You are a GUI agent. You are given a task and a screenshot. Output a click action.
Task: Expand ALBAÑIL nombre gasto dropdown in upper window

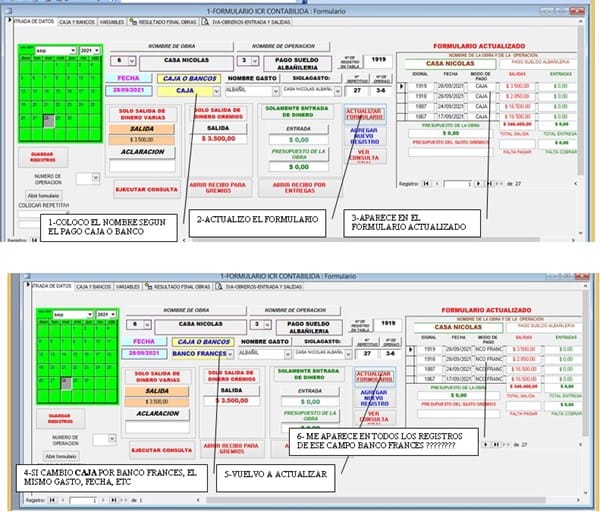276,91
